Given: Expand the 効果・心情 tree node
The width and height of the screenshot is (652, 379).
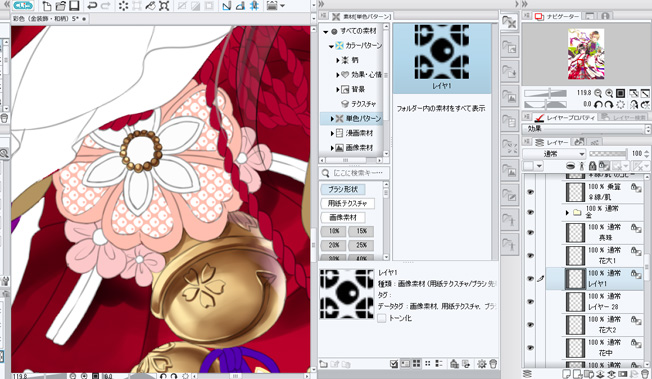Looking at the screenshot, I should coord(338,75).
